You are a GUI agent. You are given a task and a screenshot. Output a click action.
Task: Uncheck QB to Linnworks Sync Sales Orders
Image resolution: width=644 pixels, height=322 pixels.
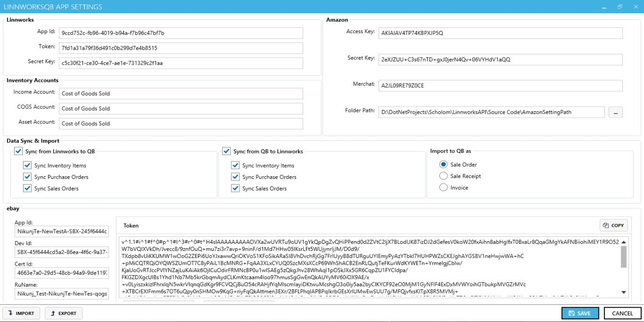point(235,188)
